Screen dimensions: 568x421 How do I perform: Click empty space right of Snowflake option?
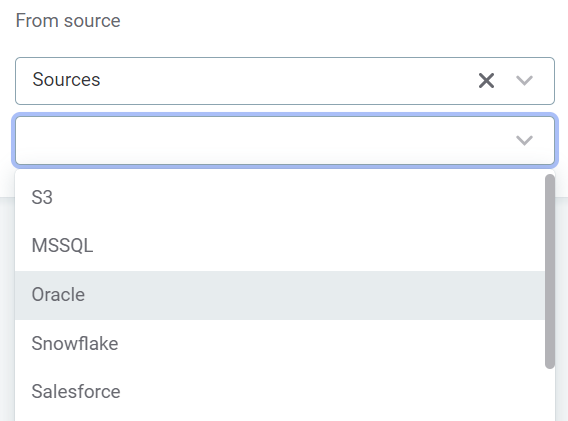(326, 343)
